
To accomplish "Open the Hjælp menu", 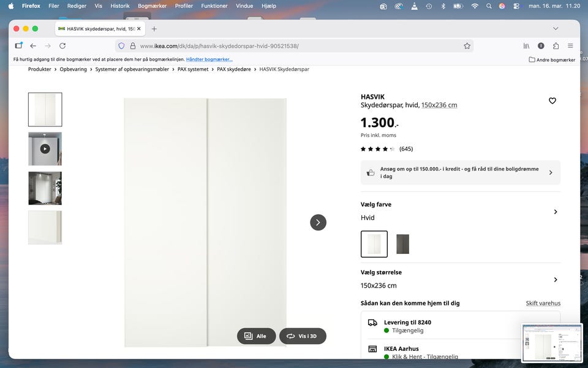I will [x=269, y=6].
